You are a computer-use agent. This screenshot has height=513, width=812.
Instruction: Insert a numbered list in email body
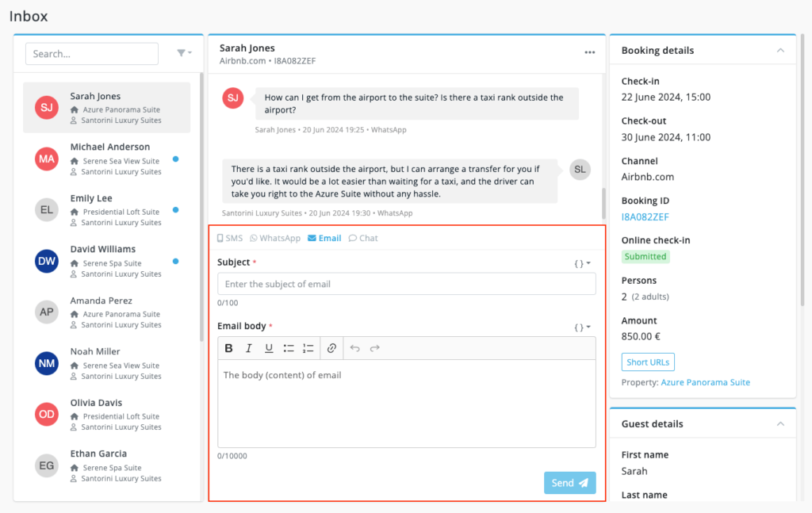(308, 348)
